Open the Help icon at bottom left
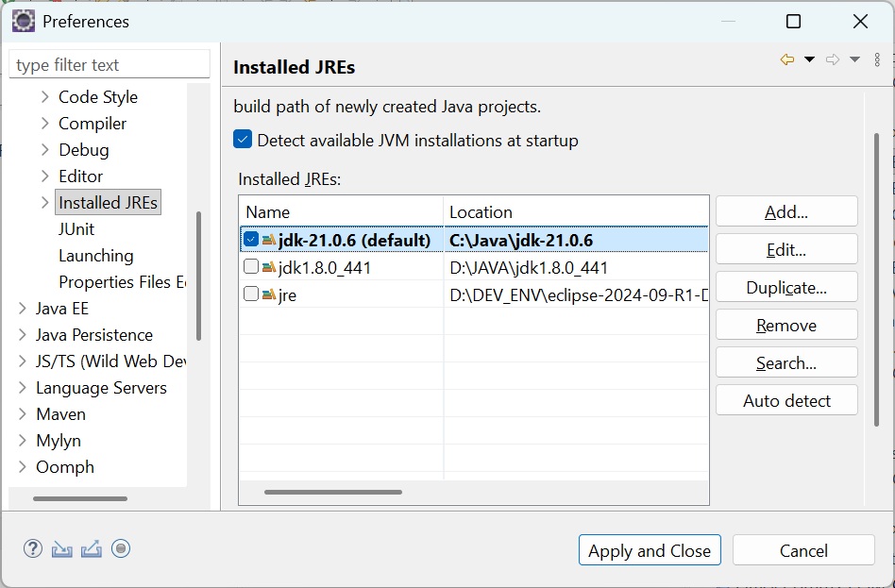This screenshot has height=588, width=895. point(32,548)
